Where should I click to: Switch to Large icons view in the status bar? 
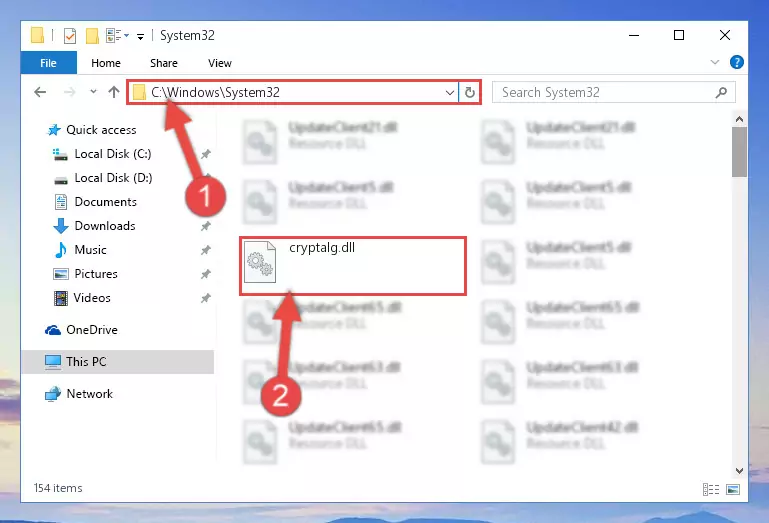733,489
